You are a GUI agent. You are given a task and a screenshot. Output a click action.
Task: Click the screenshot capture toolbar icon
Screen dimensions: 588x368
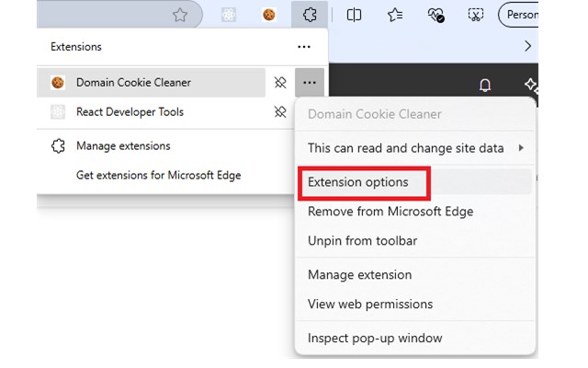pyautogui.click(x=475, y=15)
